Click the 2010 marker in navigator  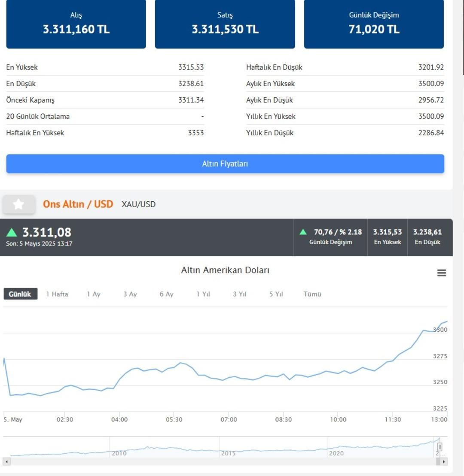click(119, 453)
